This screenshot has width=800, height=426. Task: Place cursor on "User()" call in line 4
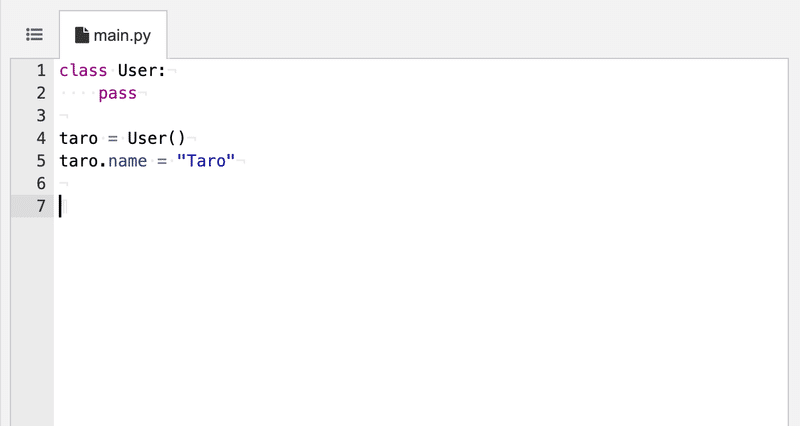pyautogui.click(x=156, y=138)
